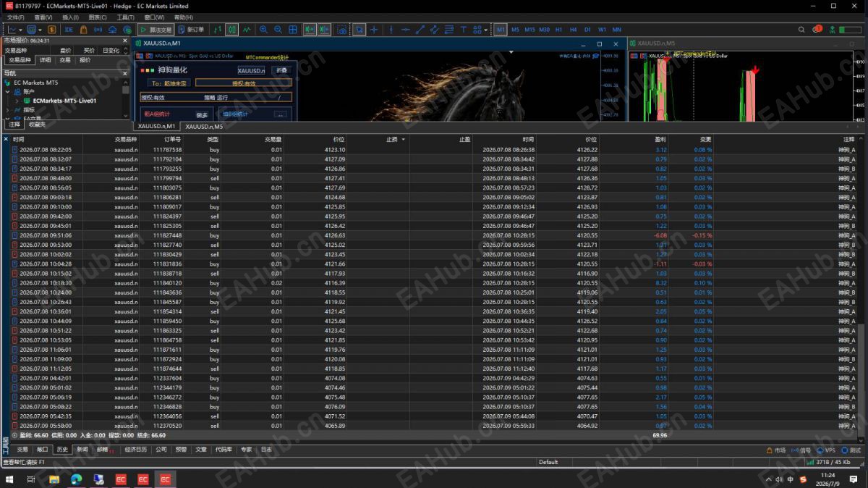Image resolution: width=868 pixels, height=488 pixels.
Task: Toggle chart auto-scroll icon
Action: pos(310,30)
